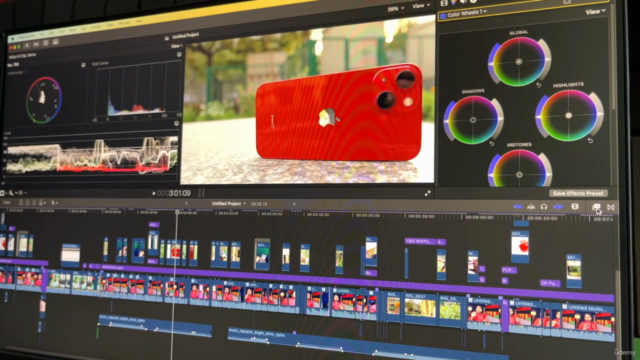Click the Shadows wheel center color puck
The width and height of the screenshot is (640, 360).
pyautogui.click(x=473, y=120)
